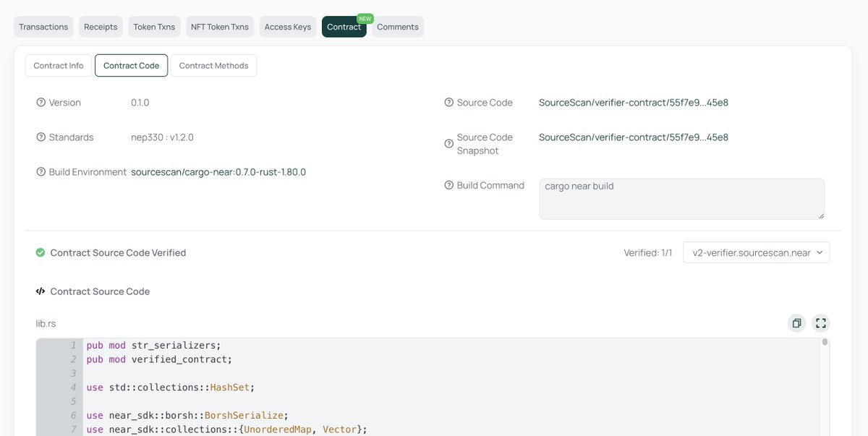Click help icon beside Source Code label
This screenshot has width=868, height=436.
click(449, 103)
